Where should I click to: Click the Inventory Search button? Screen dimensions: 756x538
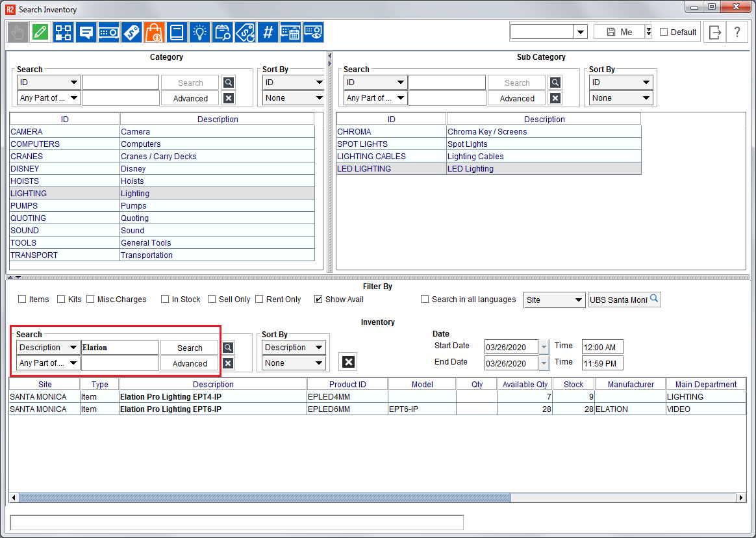(x=190, y=348)
